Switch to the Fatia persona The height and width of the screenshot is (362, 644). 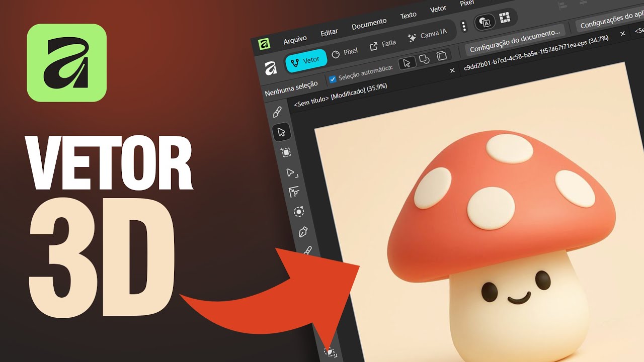(x=382, y=45)
